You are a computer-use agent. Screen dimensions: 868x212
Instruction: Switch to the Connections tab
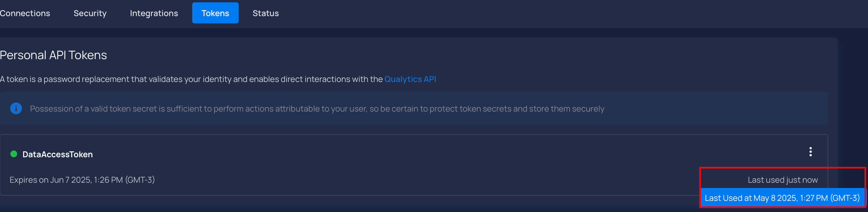coord(25,13)
